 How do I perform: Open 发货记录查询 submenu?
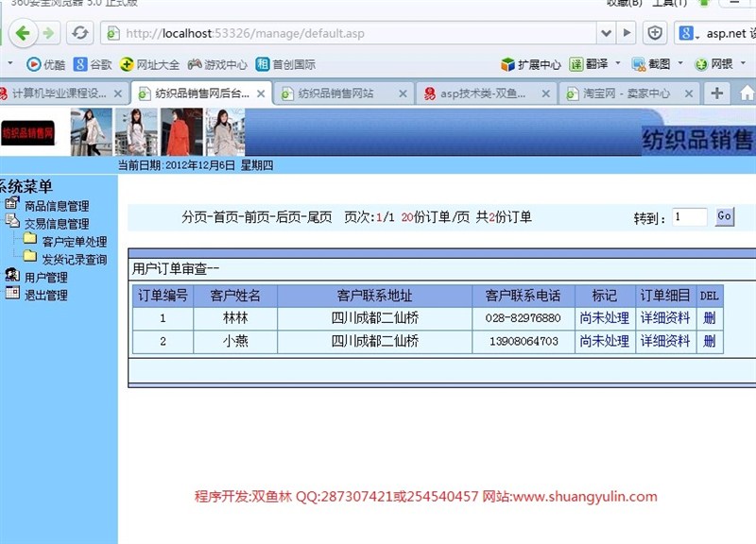(75, 259)
